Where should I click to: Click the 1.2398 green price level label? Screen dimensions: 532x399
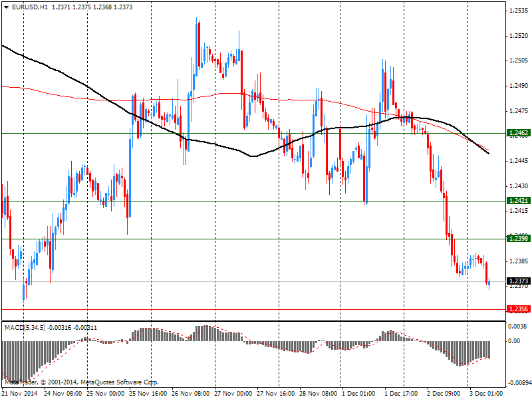[519, 239]
